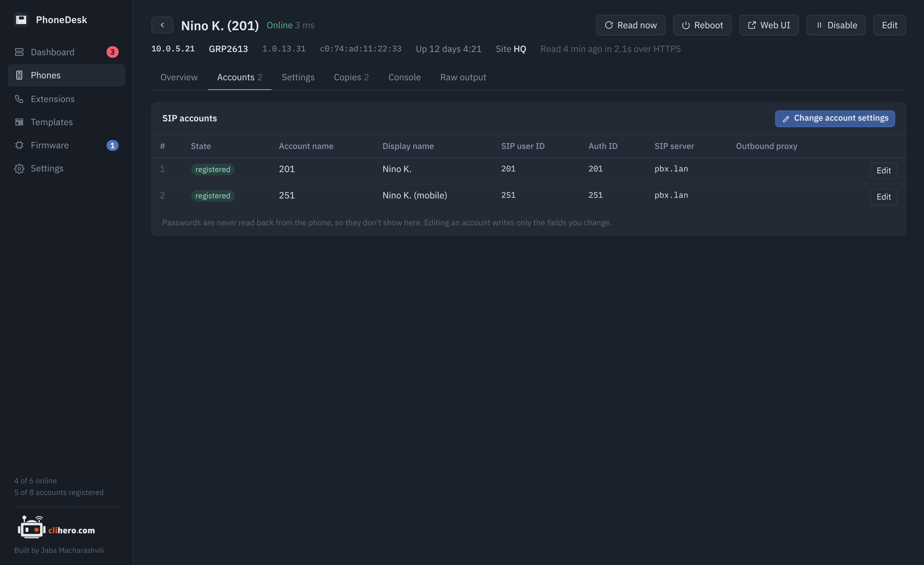Click the Firmware chip icon
The width and height of the screenshot is (924, 565).
pos(19,145)
